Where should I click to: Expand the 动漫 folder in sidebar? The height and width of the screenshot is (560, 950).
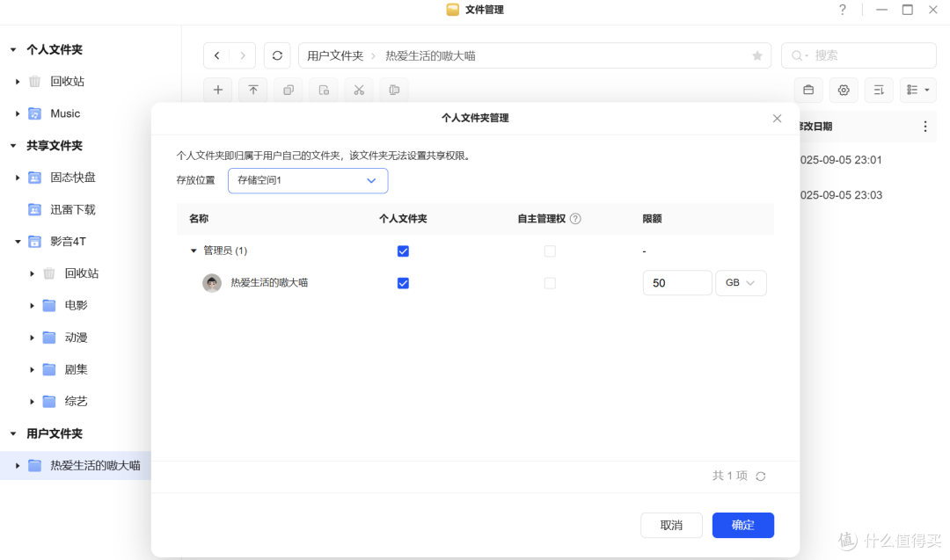33,338
